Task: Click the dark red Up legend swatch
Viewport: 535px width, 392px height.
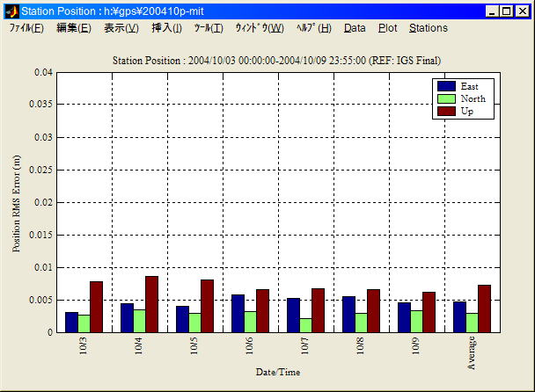Action: pyautogui.click(x=446, y=111)
